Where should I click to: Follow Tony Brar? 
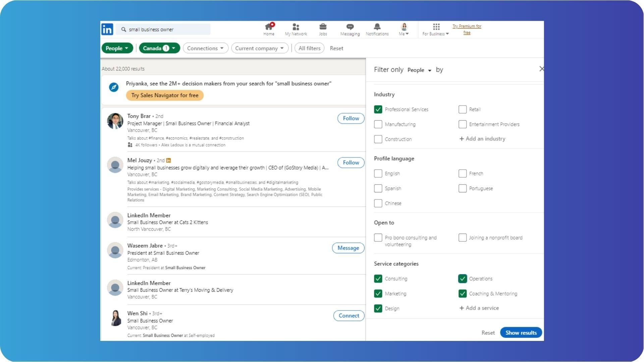pos(351,118)
